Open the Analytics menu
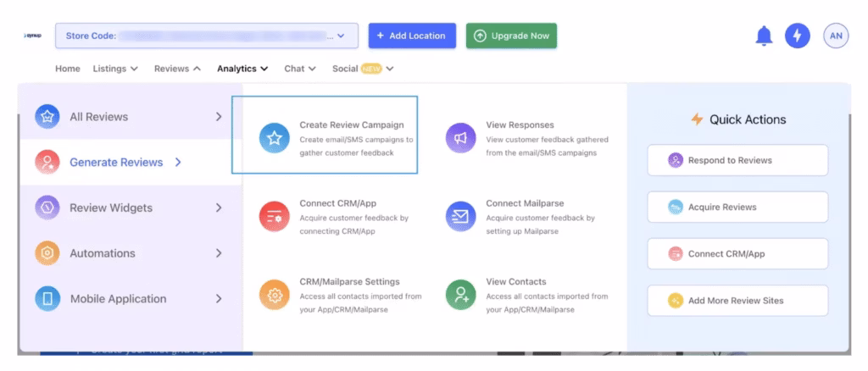 (242, 69)
